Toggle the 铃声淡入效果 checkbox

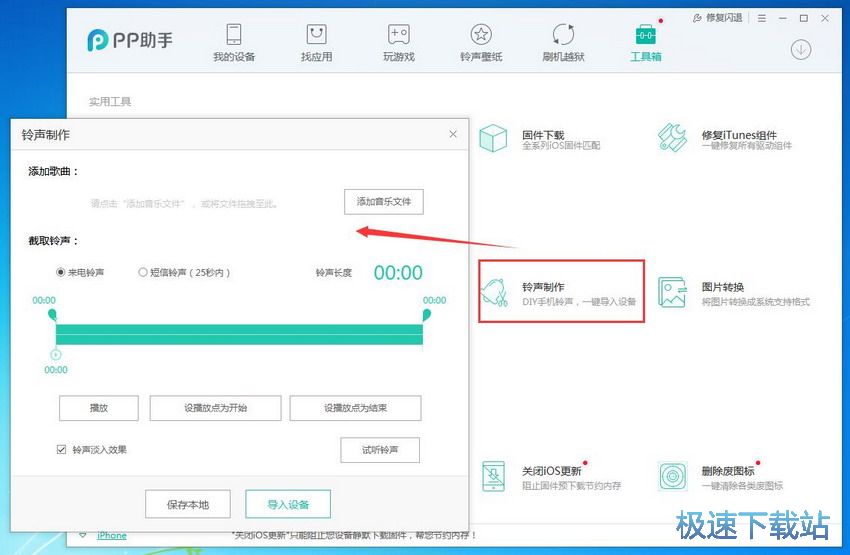61,449
